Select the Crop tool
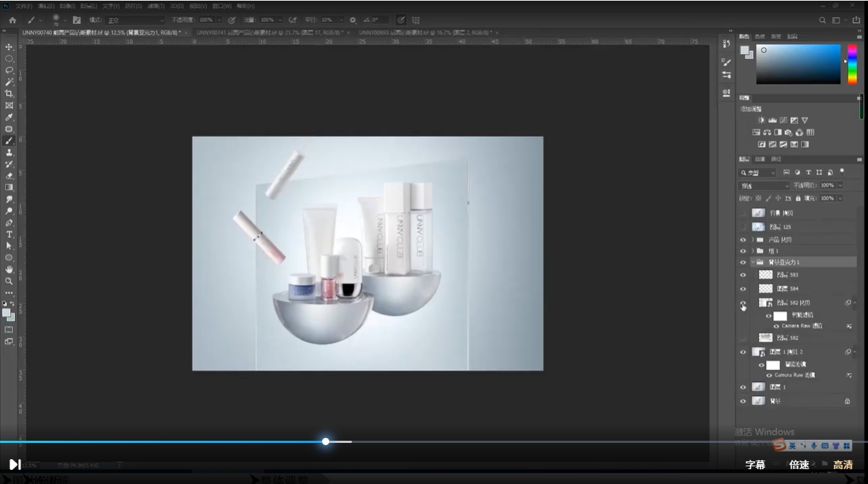 tap(9, 94)
